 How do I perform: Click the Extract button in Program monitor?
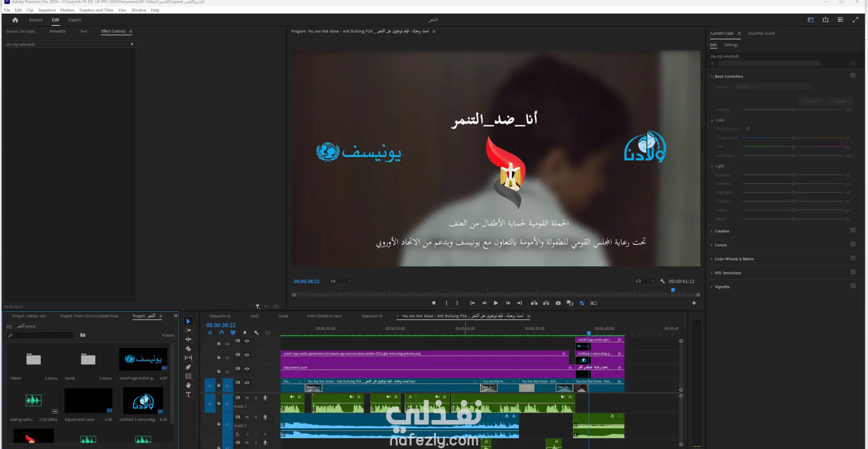click(546, 303)
